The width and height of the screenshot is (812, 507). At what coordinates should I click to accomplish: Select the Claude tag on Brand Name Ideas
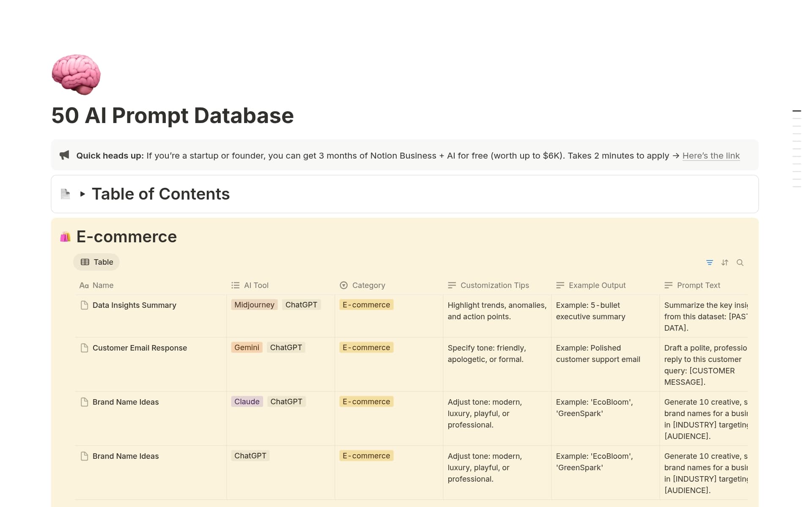[x=247, y=401]
